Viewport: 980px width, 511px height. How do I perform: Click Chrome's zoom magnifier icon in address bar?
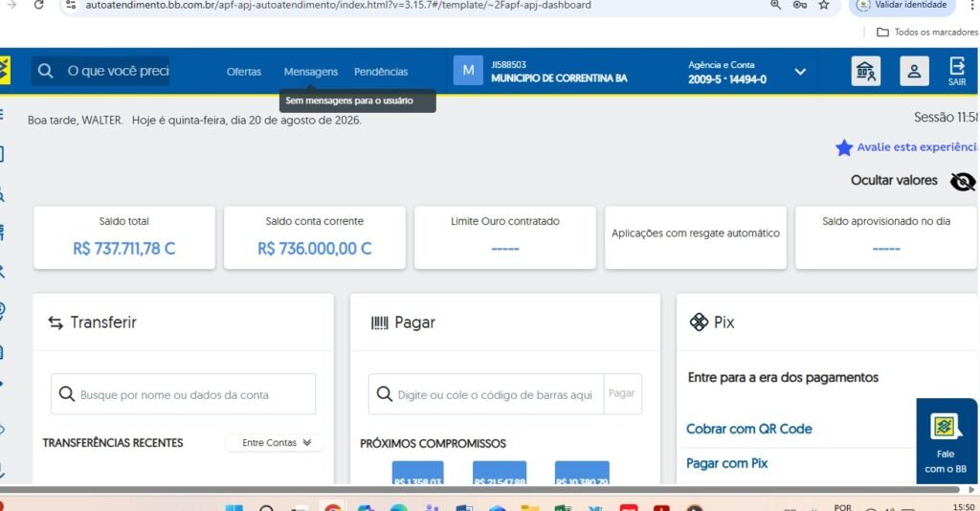[x=775, y=5]
